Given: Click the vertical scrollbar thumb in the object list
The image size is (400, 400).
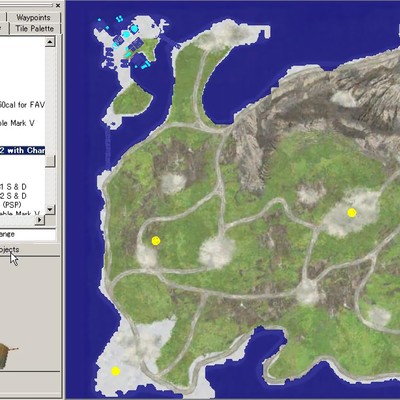Looking at the screenshot, I should click(x=50, y=162).
